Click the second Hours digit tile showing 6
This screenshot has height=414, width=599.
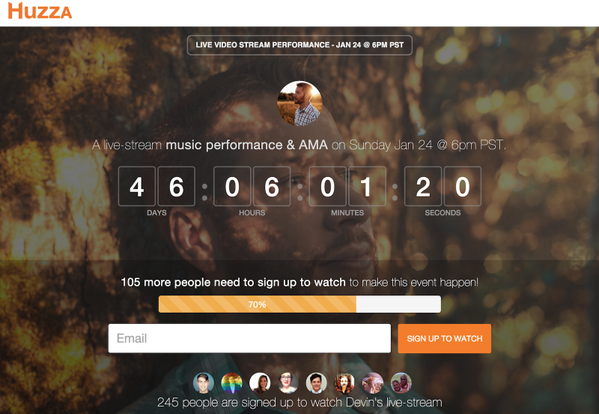pos(272,186)
